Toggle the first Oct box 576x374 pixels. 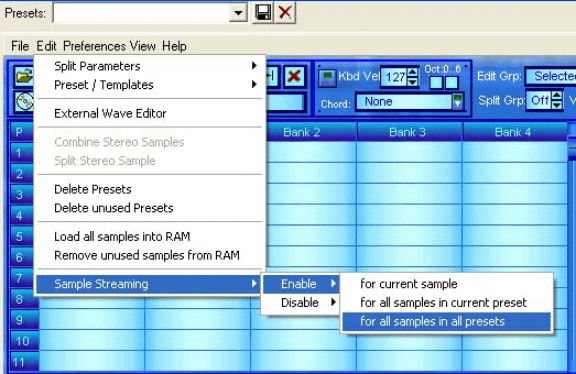436,83
